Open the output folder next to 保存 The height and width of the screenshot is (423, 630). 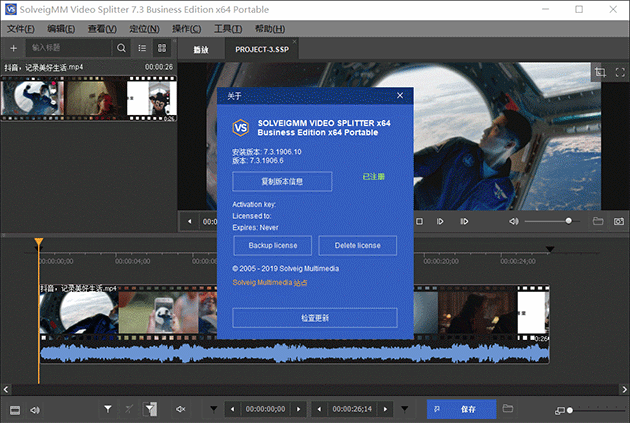pos(508,409)
